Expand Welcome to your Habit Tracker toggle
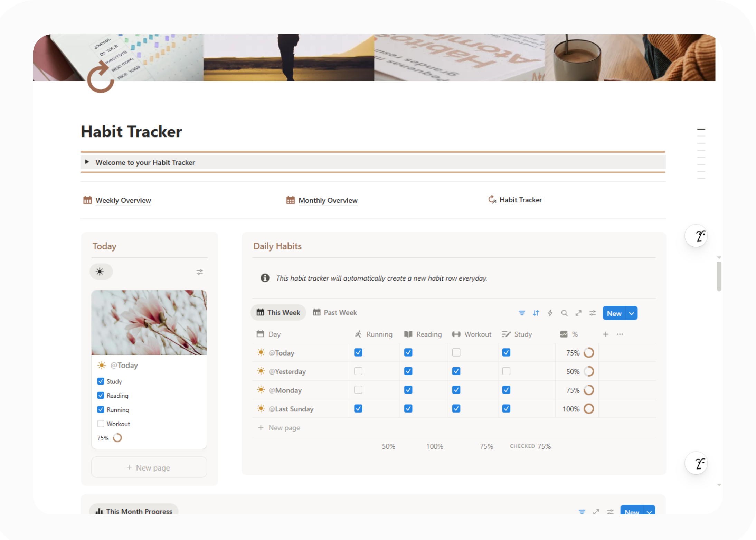This screenshot has width=756, height=540. pyautogui.click(x=87, y=162)
